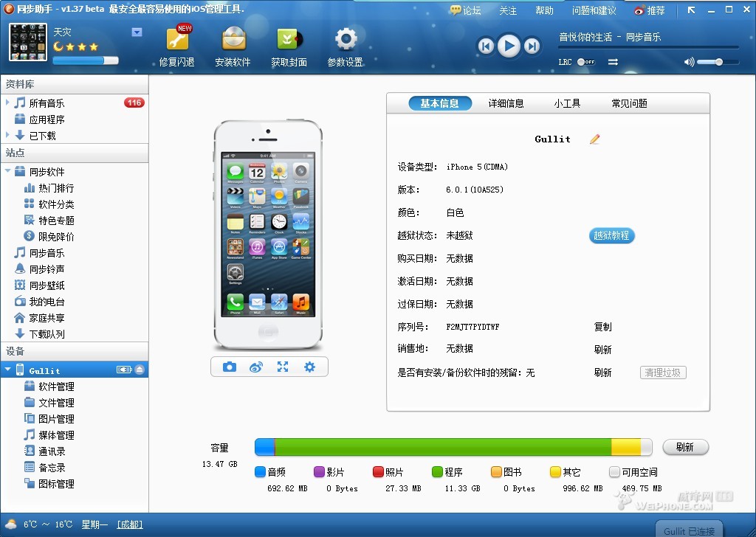Click the 成都 city weather link
The width and height of the screenshot is (756, 537).
tap(130, 524)
